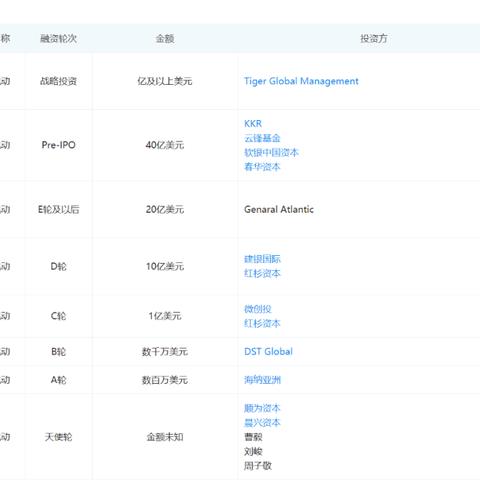Image resolution: width=480 pixels, height=480 pixels.
Task: Select the Pre-IPO round cell
Action: 58,145
